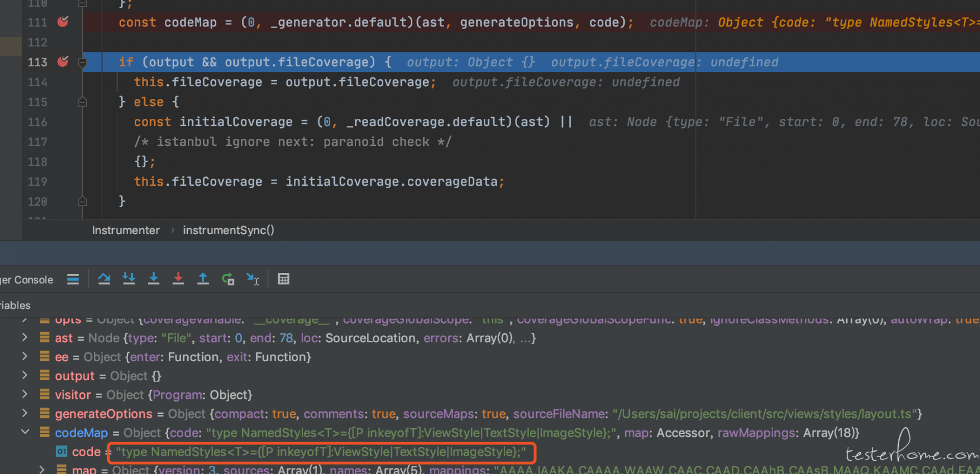Click the object icon beside ee variable
Image resolution: width=980 pixels, height=474 pixels.
45,357
